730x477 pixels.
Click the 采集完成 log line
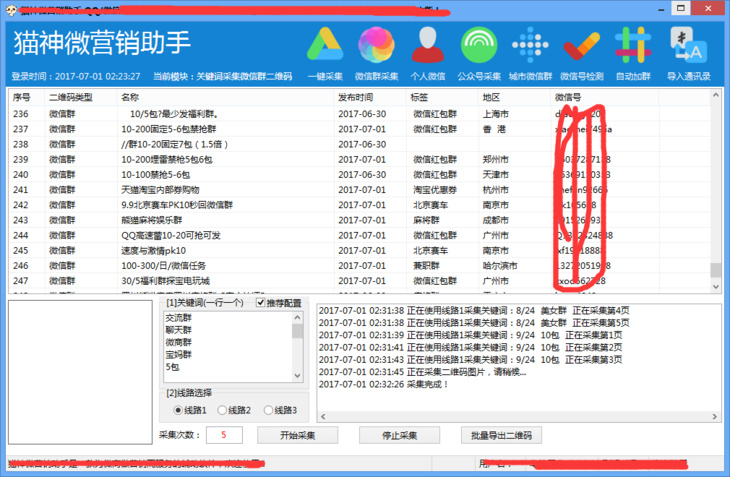coord(383,384)
